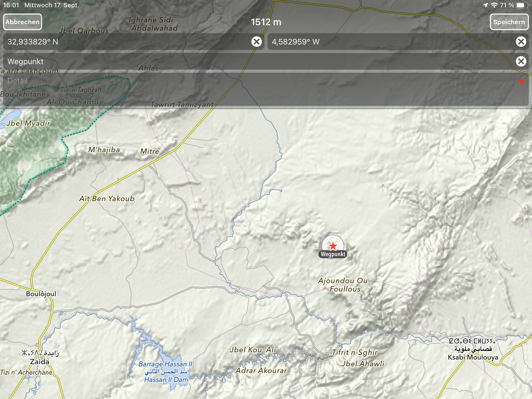Clear the Wegpunkt name with X icon
Screen dimensions: 532x399
(x=521, y=61)
